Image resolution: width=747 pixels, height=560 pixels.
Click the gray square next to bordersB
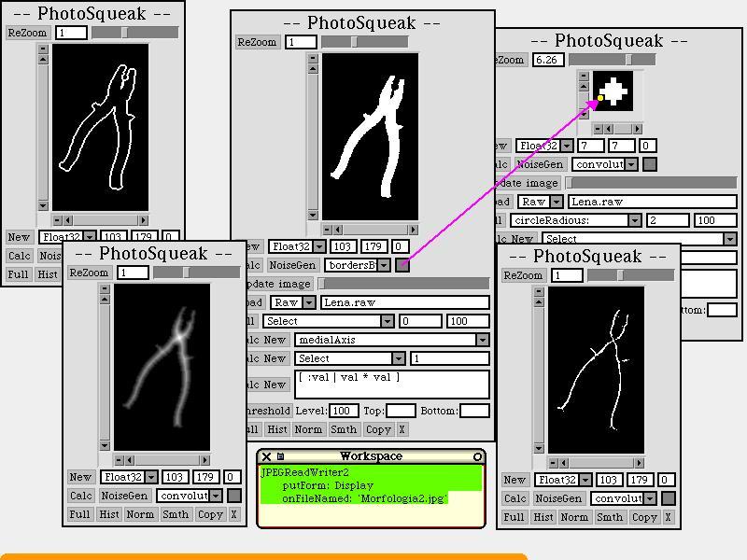point(402,265)
